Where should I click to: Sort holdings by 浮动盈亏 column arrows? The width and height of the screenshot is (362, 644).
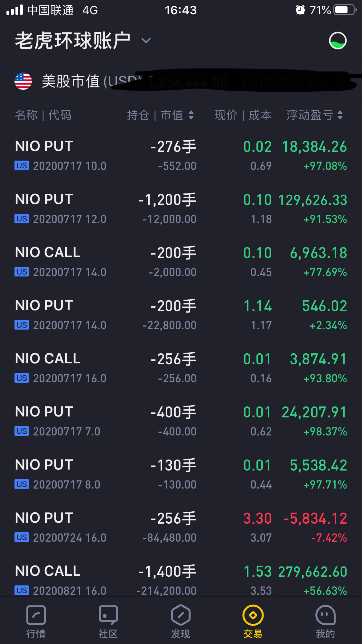(x=315, y=115)
